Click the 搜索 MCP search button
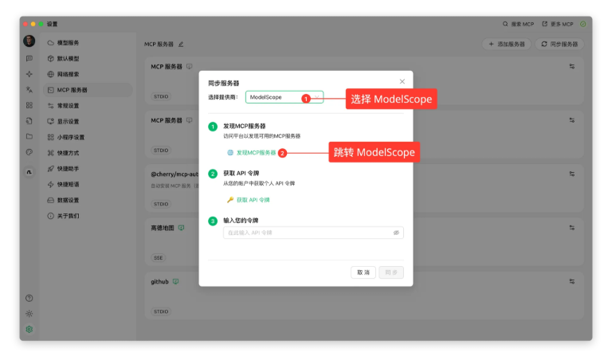The image size is (612, 364). coord(518,24)
